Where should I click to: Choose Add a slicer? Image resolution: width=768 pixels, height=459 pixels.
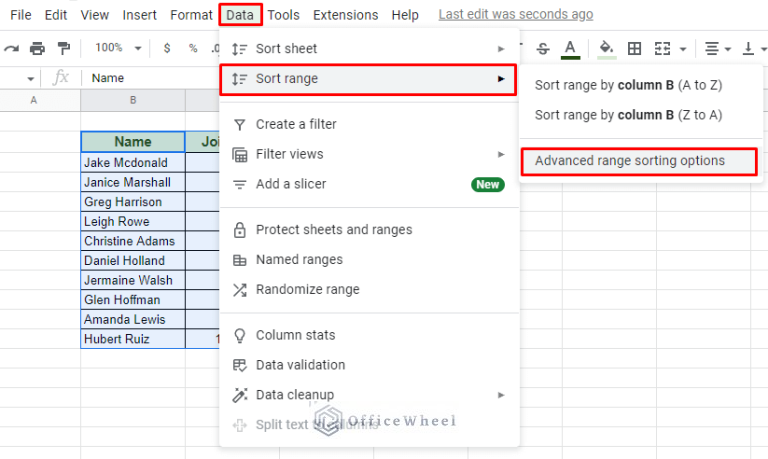point(369,184)
